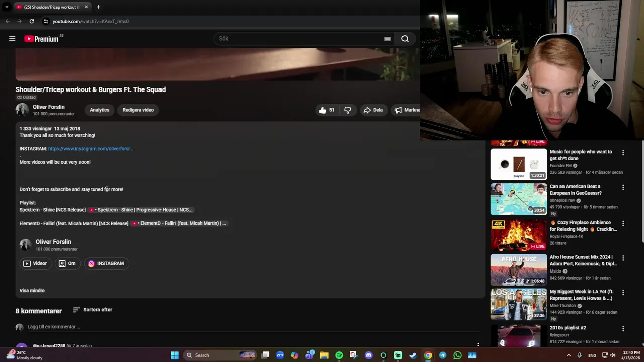This screenshot has width=644, height=362.
Task: Click the search magnifier button
Action: 405,39
